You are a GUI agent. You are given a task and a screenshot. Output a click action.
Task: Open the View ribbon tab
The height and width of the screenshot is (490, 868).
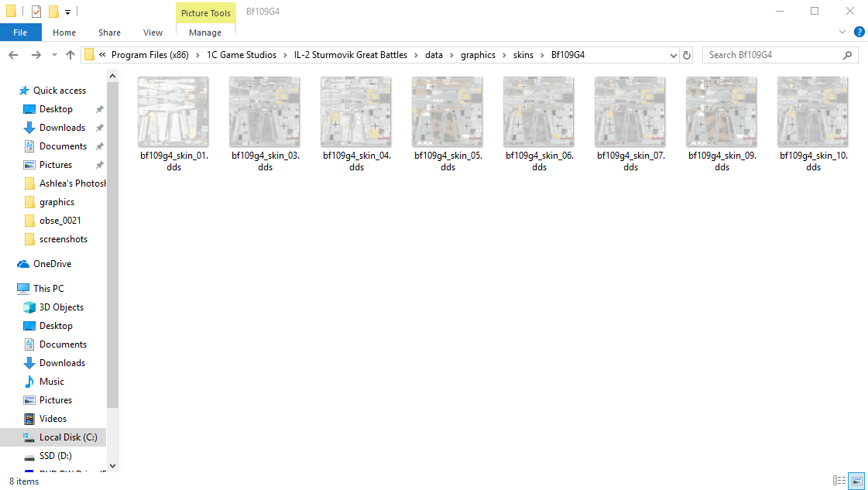click(153, 33)
